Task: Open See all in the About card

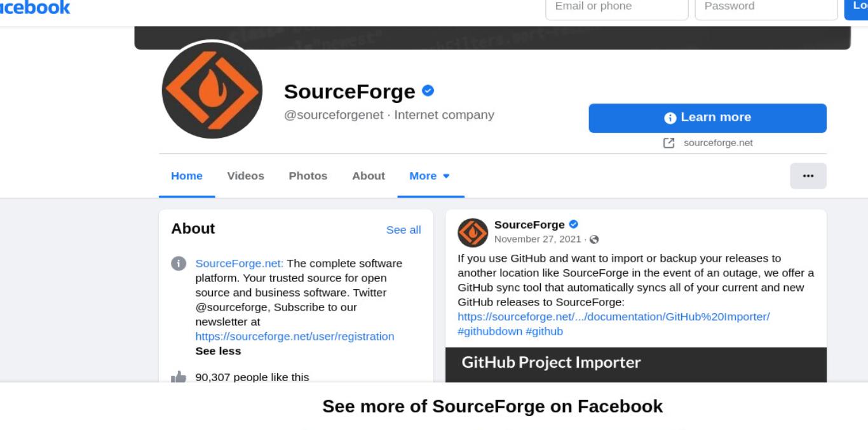Action: tap(403, 230)
